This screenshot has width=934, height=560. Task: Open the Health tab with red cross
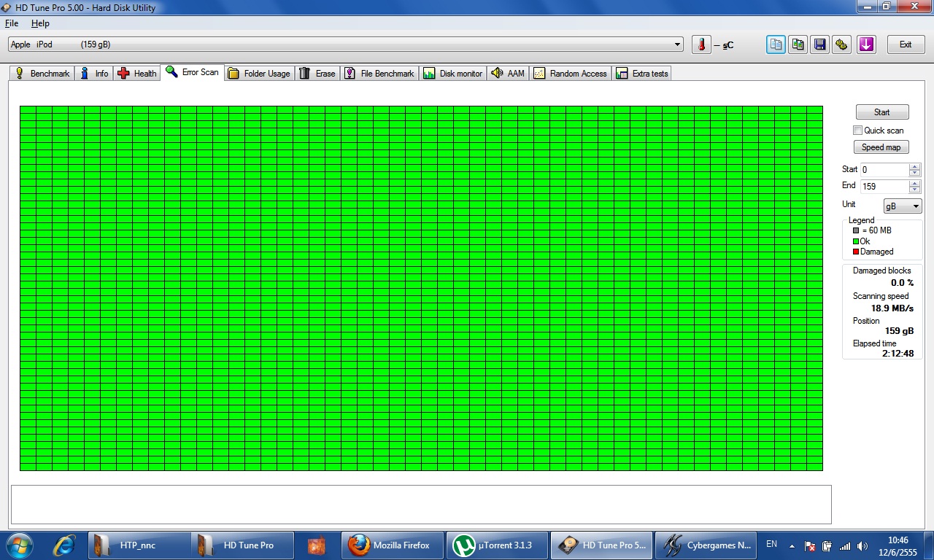tap(136, 74)
